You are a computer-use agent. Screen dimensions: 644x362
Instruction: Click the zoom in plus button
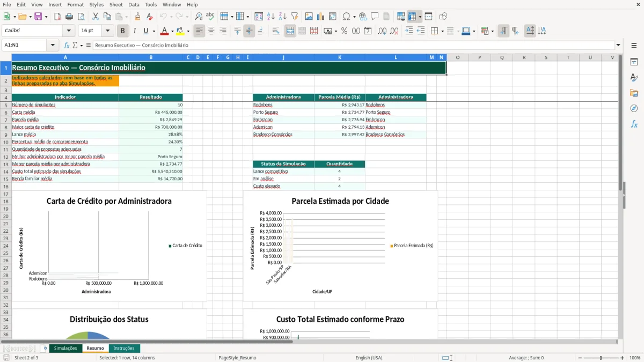point(623,358)
